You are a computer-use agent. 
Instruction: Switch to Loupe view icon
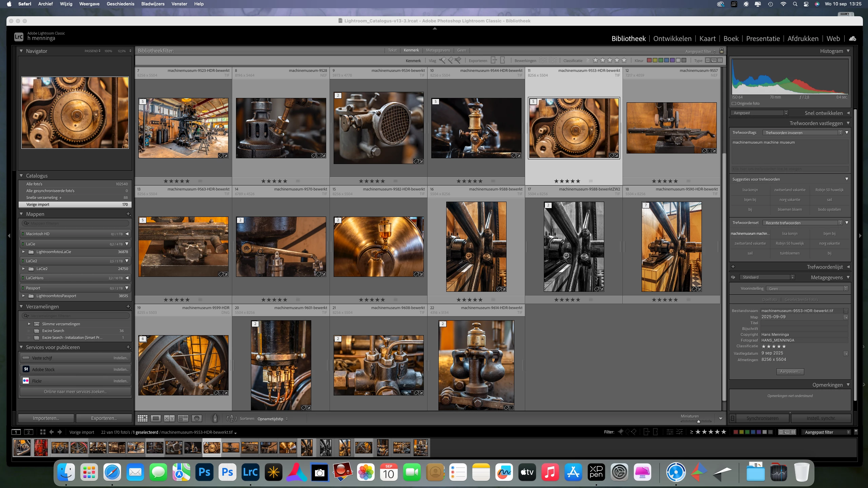pos(156,419)
